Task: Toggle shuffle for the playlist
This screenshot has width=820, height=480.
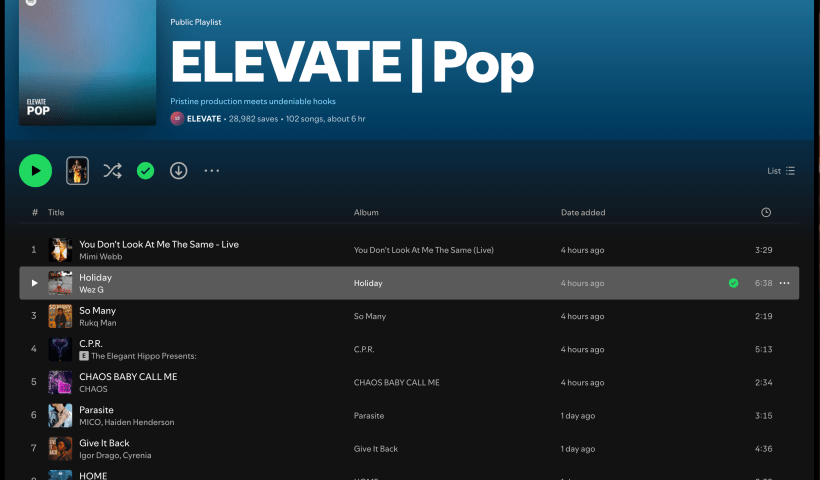Action: (112, 171)
